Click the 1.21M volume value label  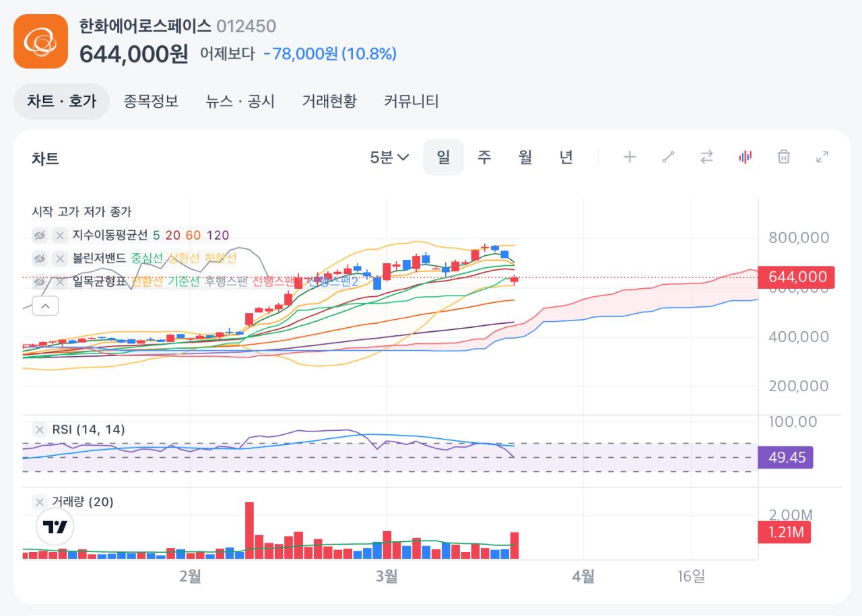(x=785, y=533)
